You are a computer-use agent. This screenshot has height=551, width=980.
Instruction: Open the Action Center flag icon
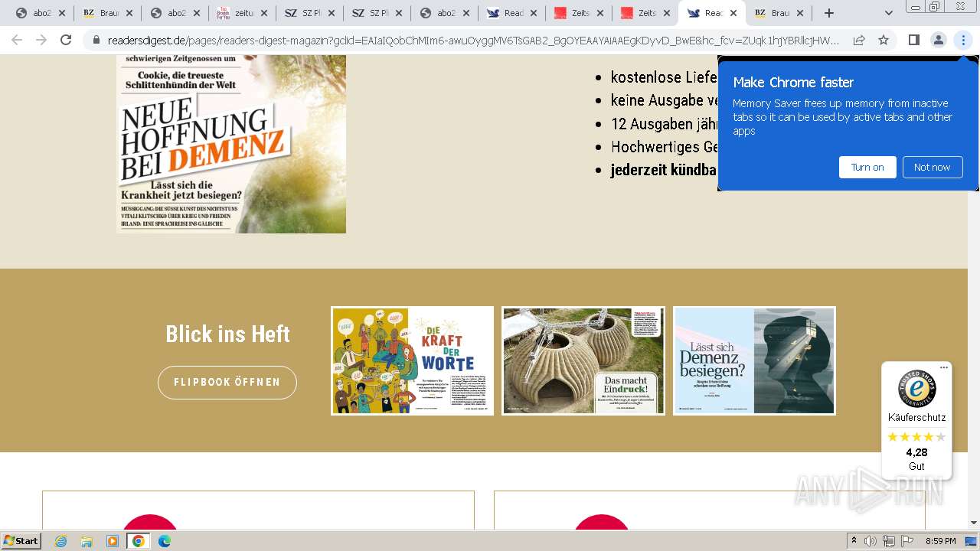pos(907,541)
